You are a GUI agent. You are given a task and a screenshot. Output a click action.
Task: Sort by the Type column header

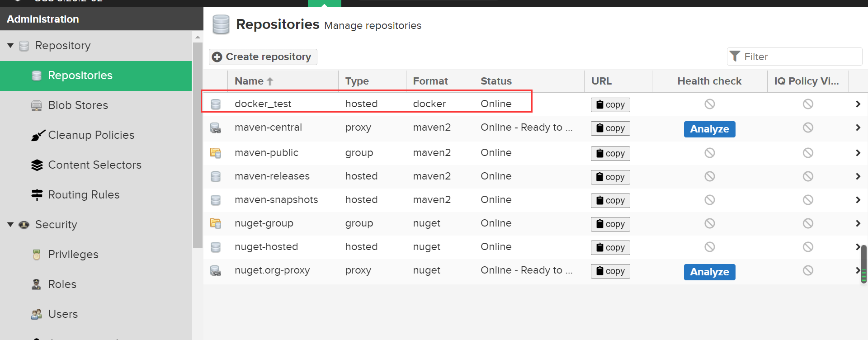[x=372, y=81]
